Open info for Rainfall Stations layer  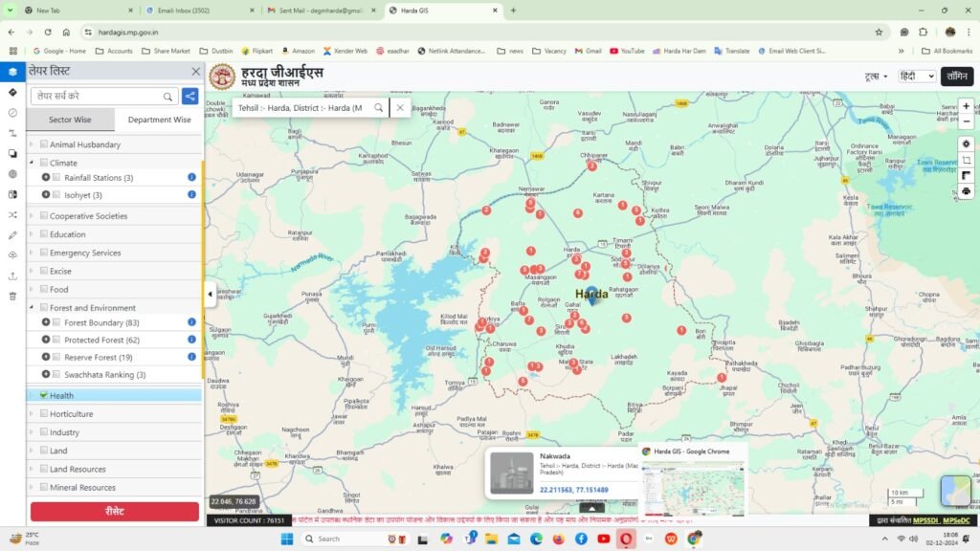point(191,178)
